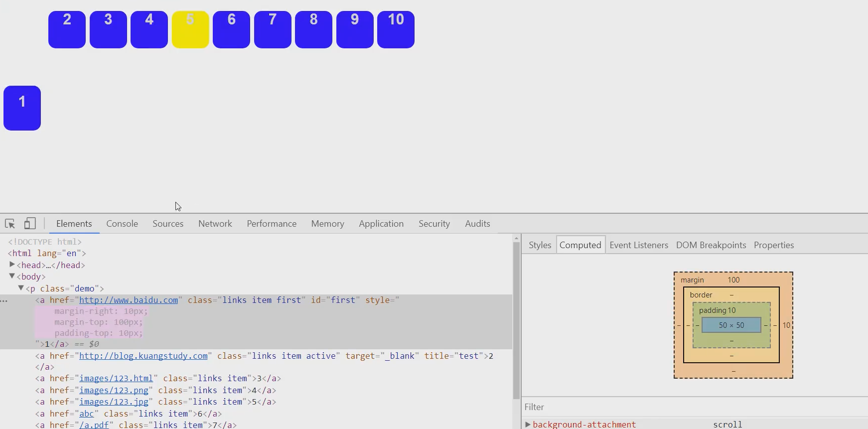
Task: Open the Memory tab
Action: click(x=328, y=224)
